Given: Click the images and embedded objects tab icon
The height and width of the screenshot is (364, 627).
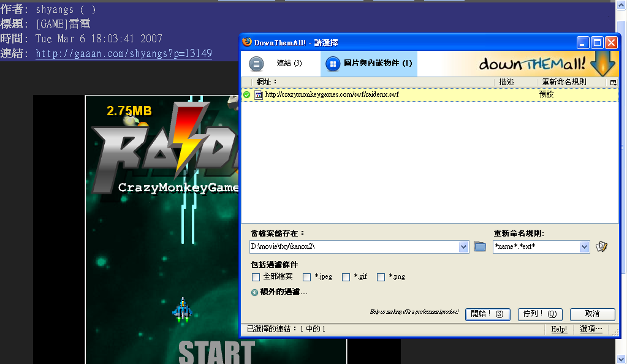Looking at the screenshot, I should click(332, 64).
